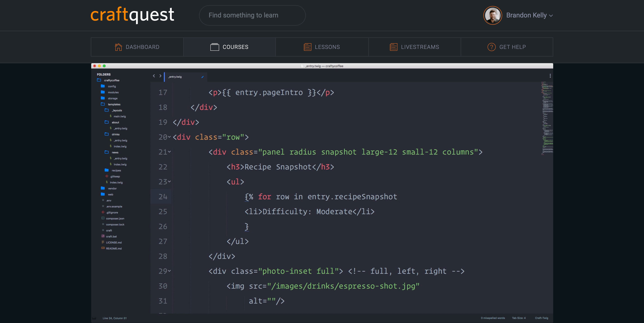Viewport: 644px width, 323px height.
Task: Collapse the templates folder
Action: 111,104
